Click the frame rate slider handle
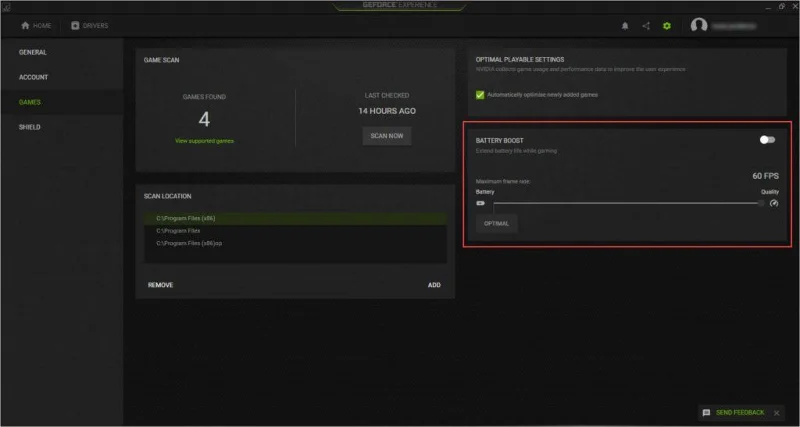The height and width of the screenshot is (427, 800). click(761, 203)
